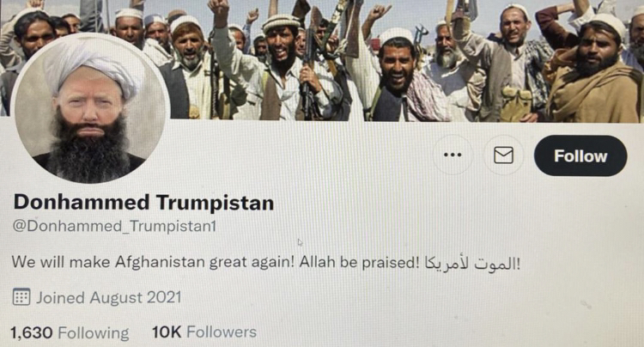
Task: Click the 'Joined August 2021' text
Action: pyautogui.click(x=109, y=297)
